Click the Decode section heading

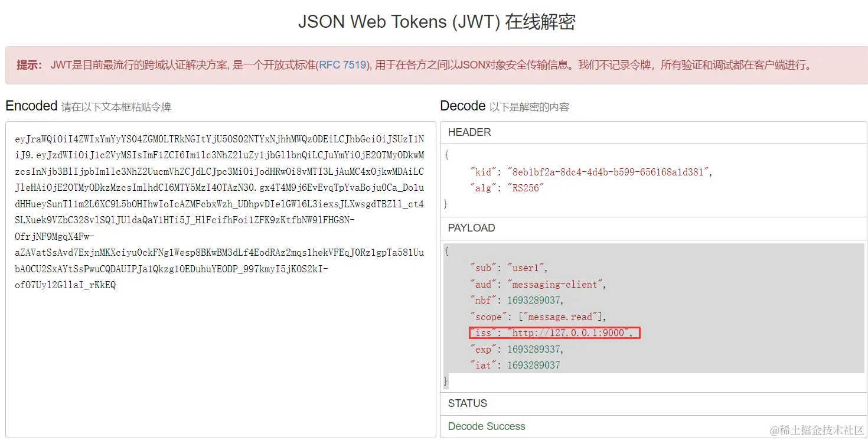point(463,106)
